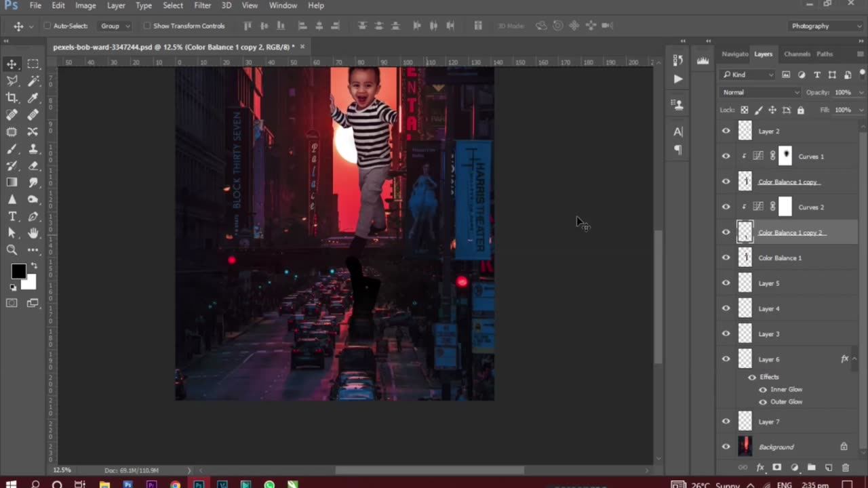Select the Zoom tool

click(12, 250)
